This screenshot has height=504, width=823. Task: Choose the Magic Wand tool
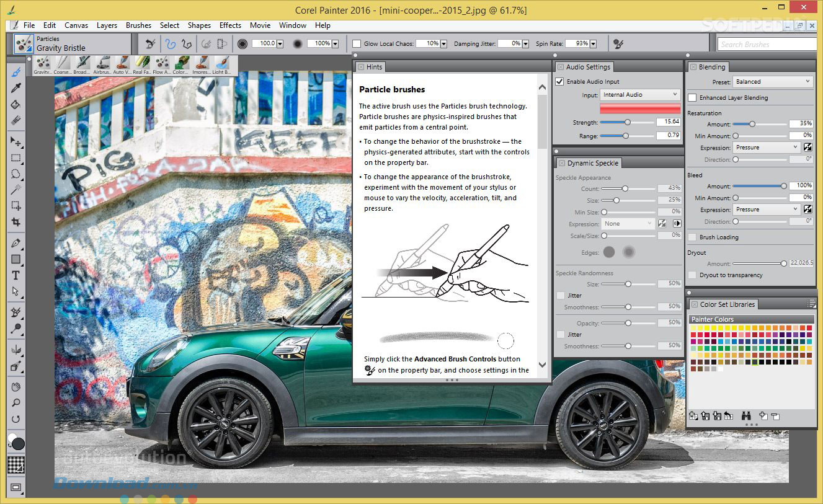16,190
